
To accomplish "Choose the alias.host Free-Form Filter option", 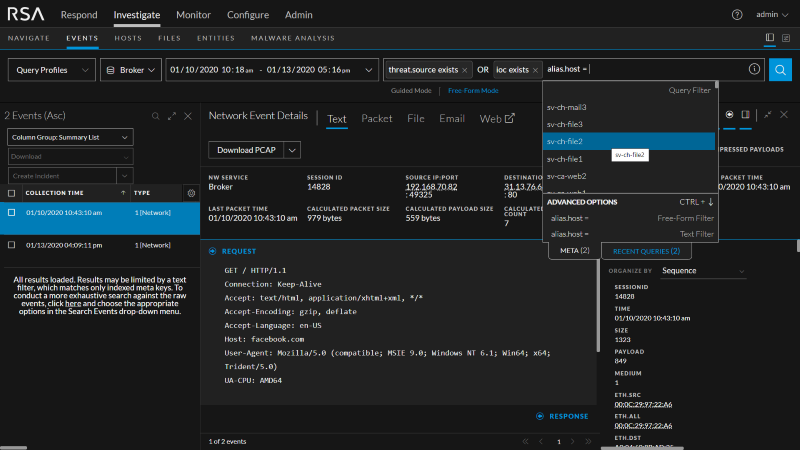I will (630, 218).
